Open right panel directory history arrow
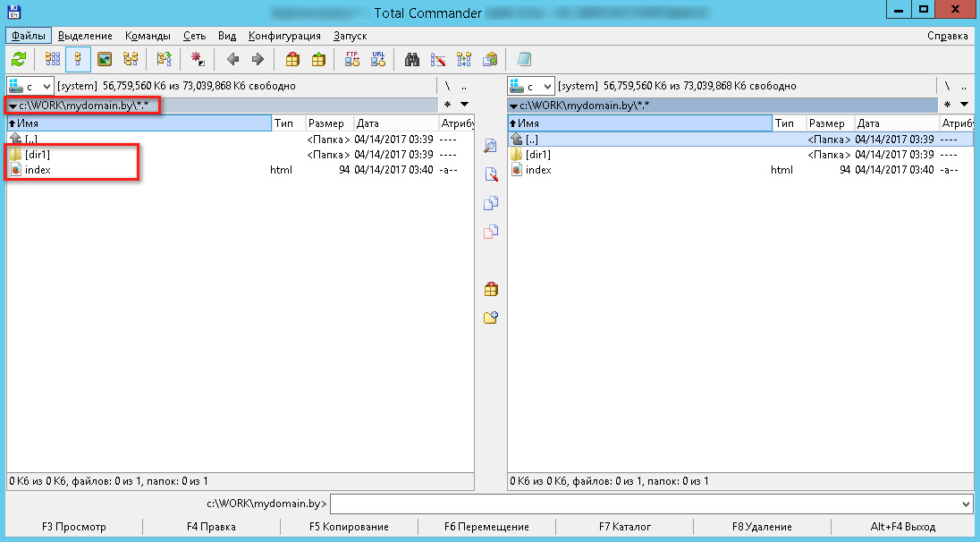 tap(965, 105)
